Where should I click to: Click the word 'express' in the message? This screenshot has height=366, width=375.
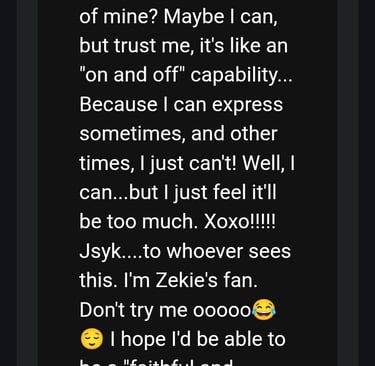[248, 106]
